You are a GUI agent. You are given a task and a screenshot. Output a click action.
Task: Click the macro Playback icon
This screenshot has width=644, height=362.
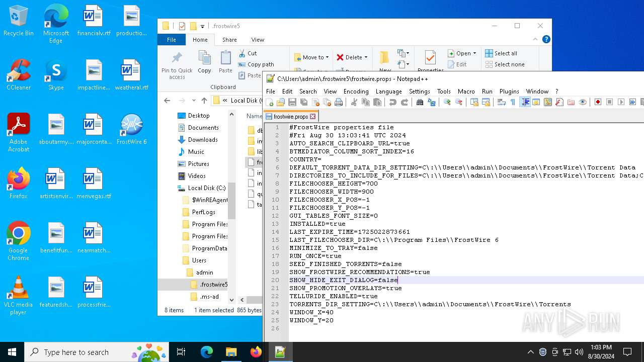tap(621, 102)
